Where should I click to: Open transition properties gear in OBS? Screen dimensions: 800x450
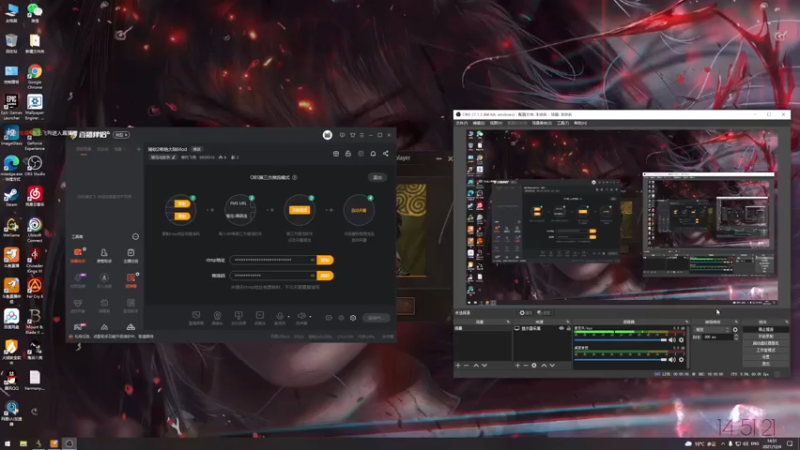[735, 330]
